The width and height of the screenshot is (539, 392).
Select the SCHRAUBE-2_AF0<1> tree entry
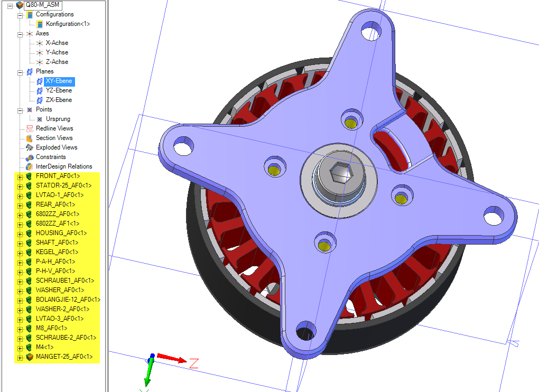[66, 338]
